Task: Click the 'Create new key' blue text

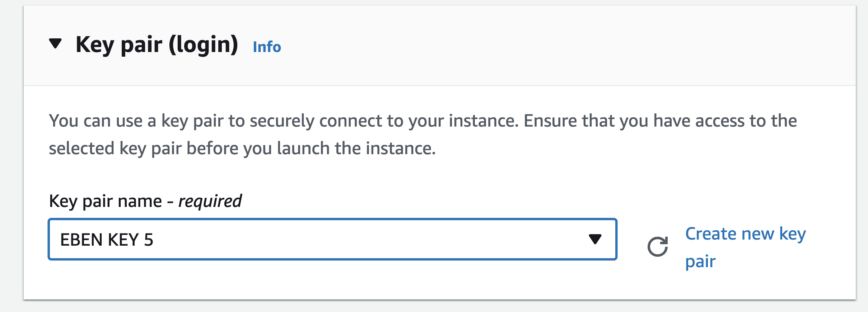Action: pos(746,234)
